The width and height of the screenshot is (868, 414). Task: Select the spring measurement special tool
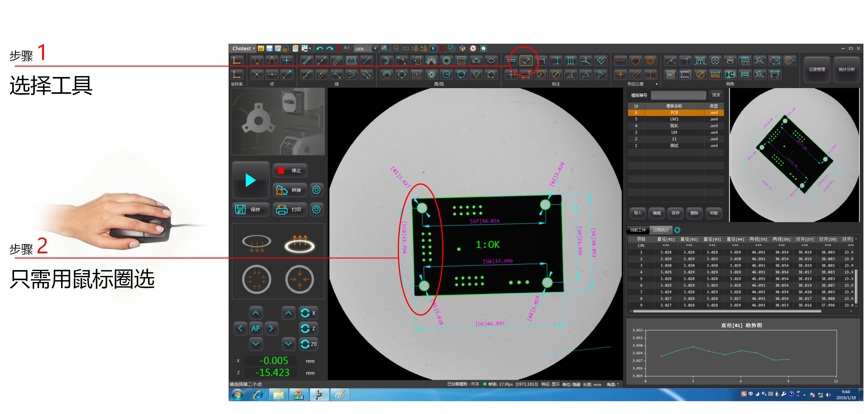click(x=715, y=75)
